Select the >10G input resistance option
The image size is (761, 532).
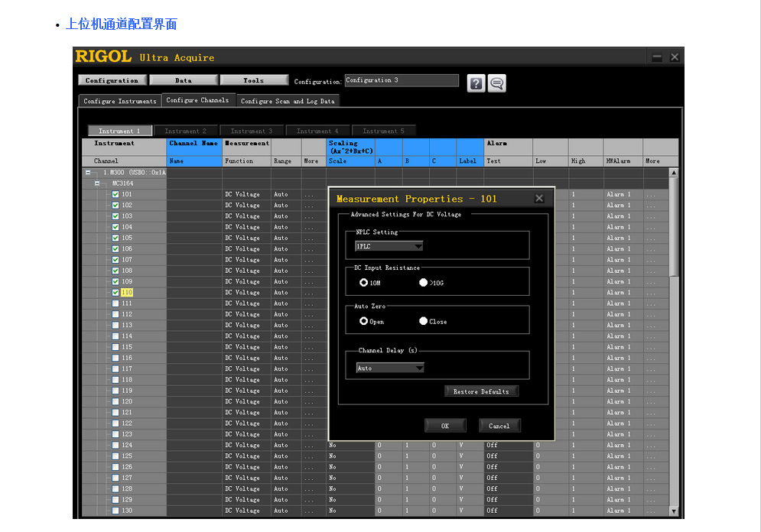coord(424,283)
